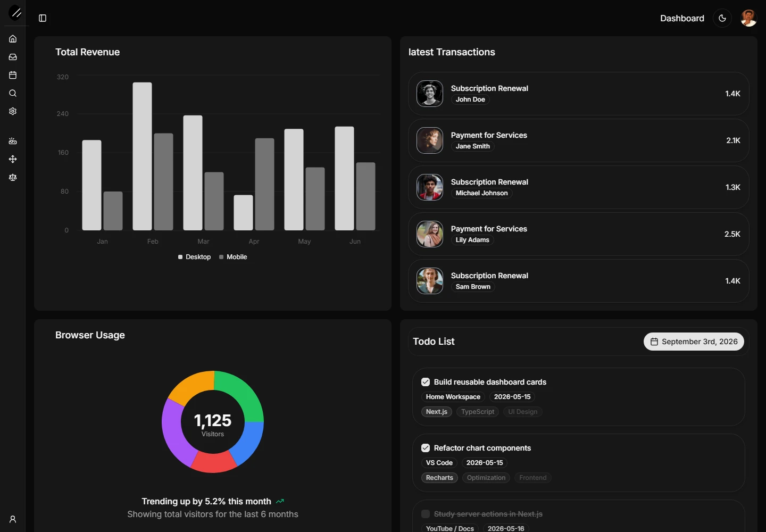
Task: Click John Doe's avatar
Action: click(430, 94)
